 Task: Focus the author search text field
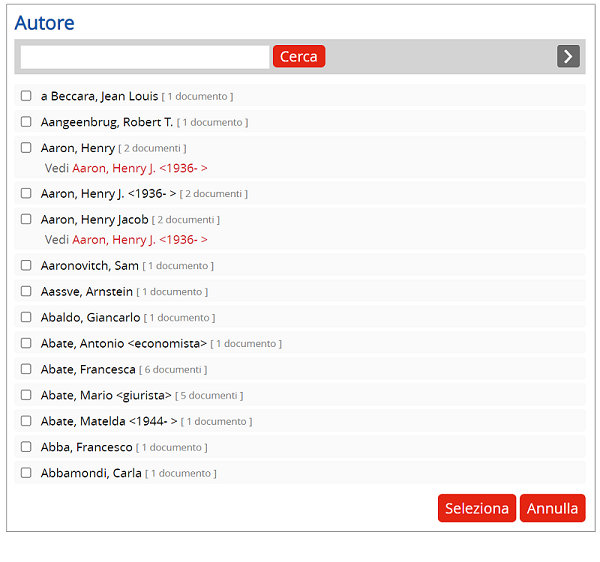pos(145,57)
